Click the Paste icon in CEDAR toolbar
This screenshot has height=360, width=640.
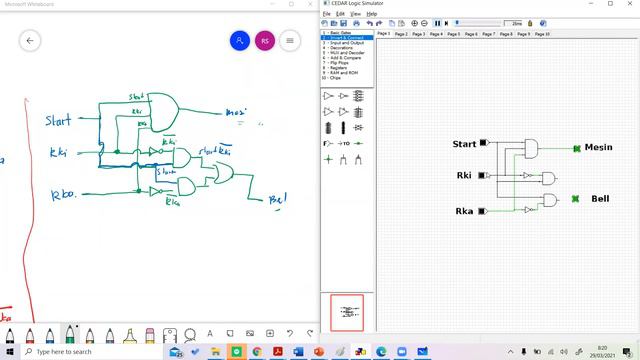pyautogui.click(x=401, y=23)
